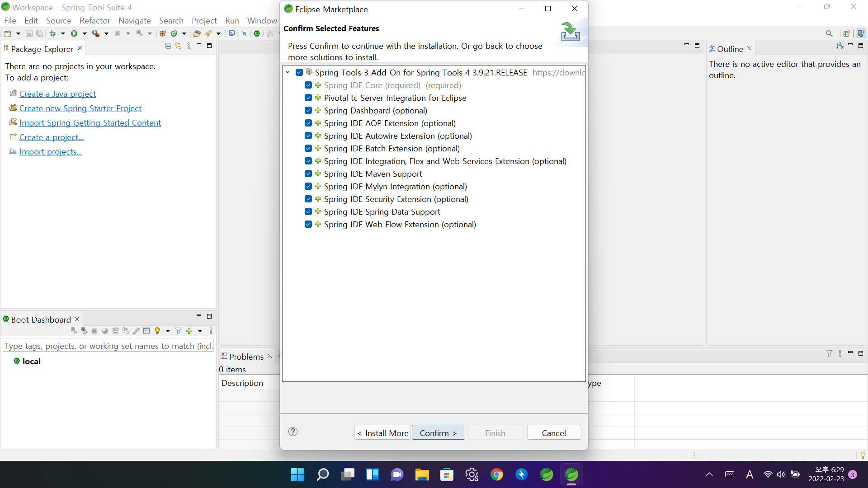The image size is (868, 488).
Task: Click the Boot Dashboard tags filter field
Action: (x=108, y=346)
